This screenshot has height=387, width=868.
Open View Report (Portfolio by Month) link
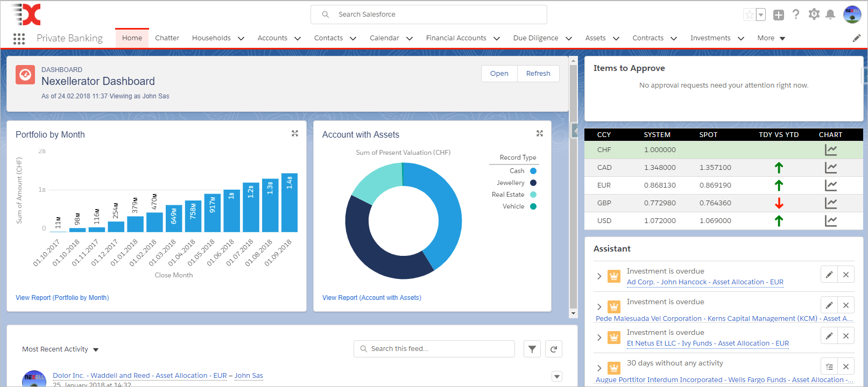(62, 298)
